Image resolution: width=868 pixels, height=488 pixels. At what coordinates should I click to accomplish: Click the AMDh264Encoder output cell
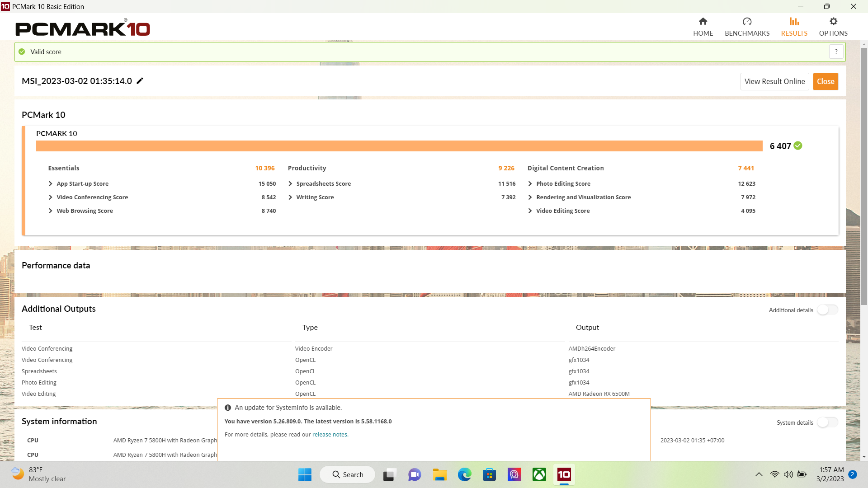tap(592, 349)
